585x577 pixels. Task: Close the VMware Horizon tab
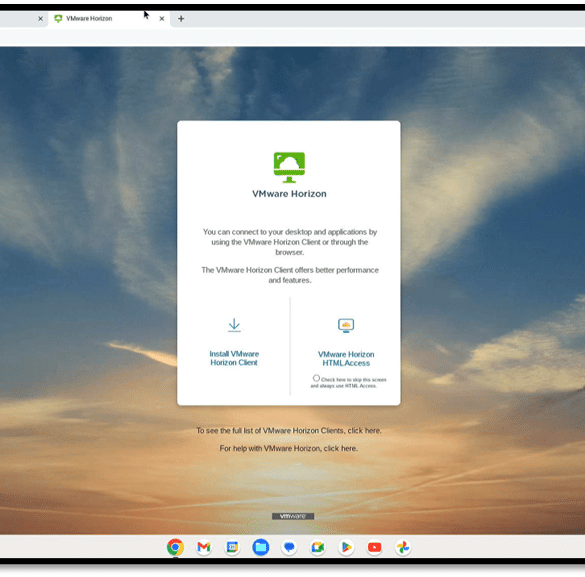point(162,19)
